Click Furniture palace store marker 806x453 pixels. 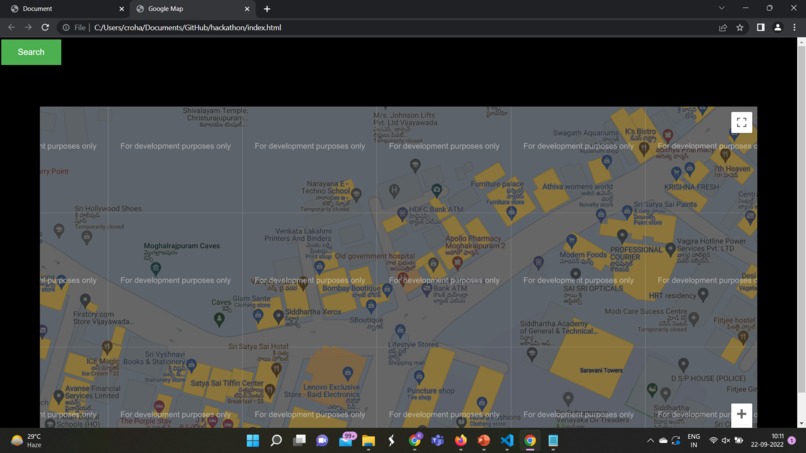pyautogui.click(x=511, y=213)
